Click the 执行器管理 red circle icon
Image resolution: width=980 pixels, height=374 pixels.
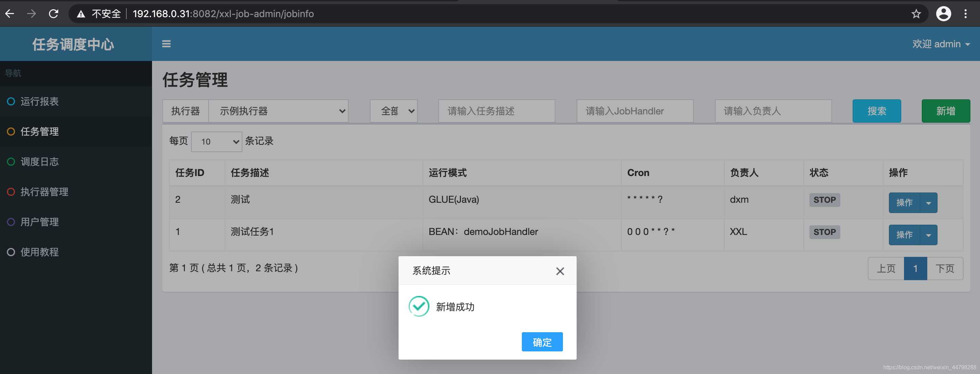(10, 192)
